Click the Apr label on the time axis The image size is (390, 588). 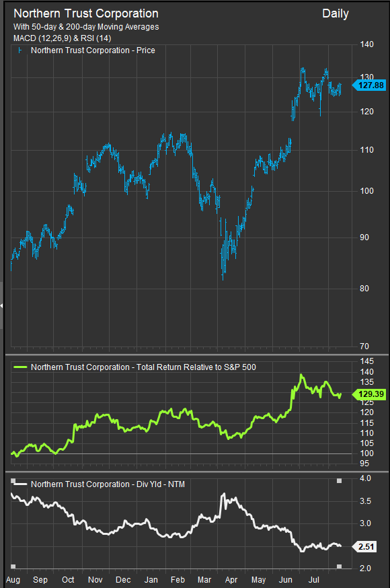231,580
